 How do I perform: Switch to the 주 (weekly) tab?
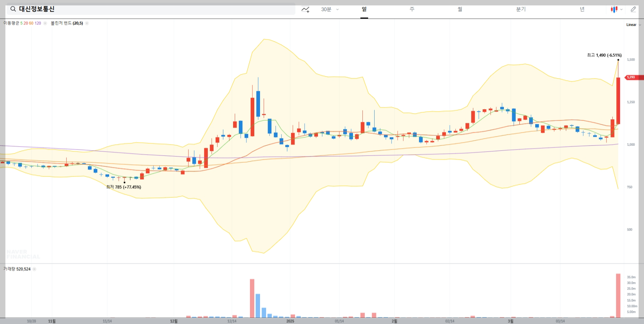click(x=412, y=9)
